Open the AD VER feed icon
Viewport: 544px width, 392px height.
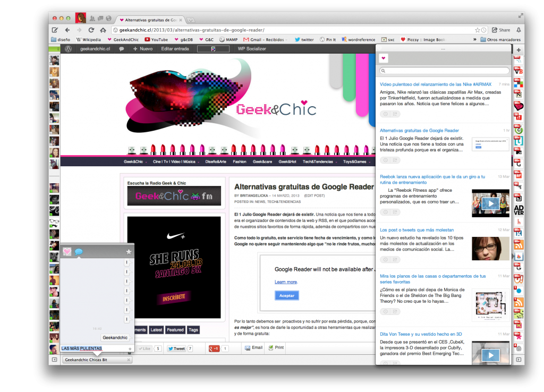(x=518, y=210)
